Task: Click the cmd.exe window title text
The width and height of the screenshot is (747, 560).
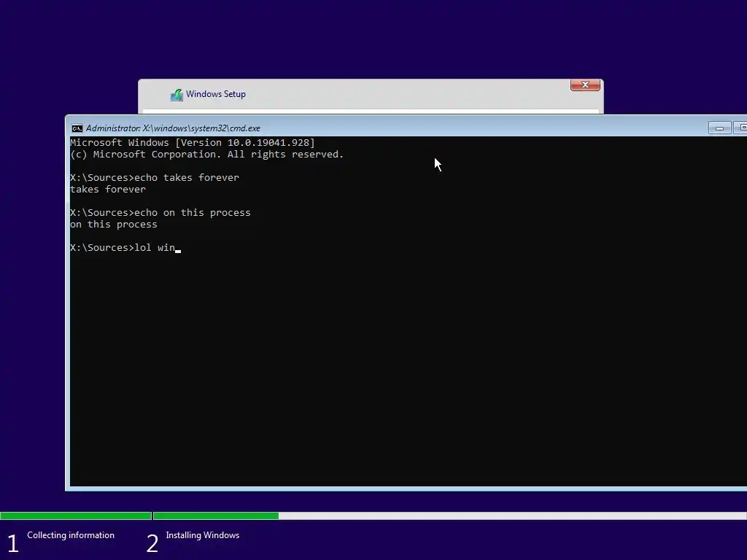Action: coord(173,128)
